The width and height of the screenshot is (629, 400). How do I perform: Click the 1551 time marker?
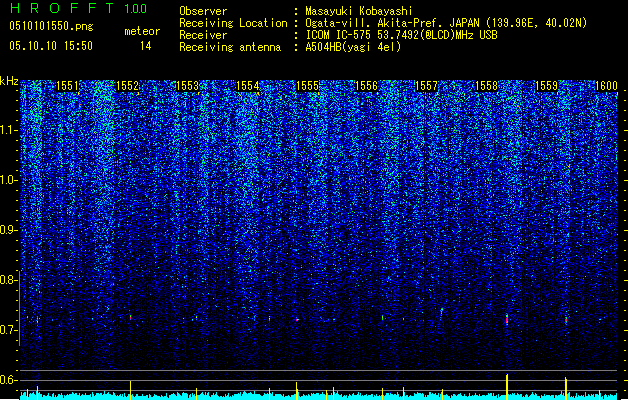[67, 86]
